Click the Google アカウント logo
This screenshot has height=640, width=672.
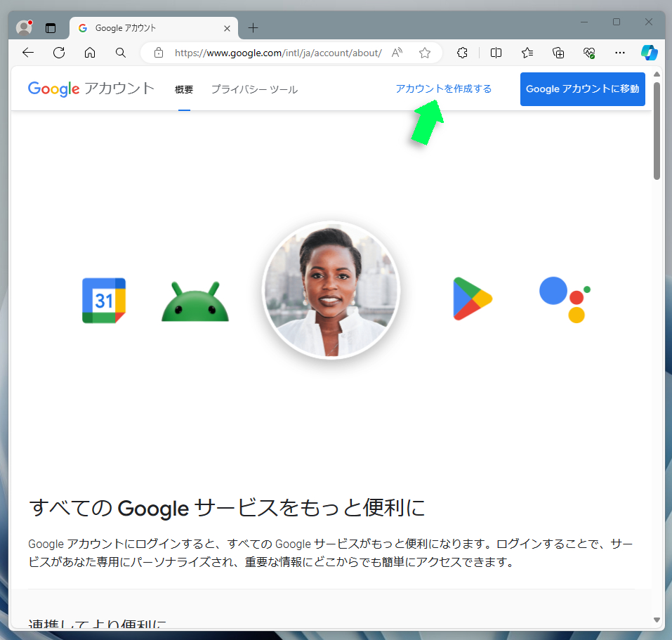pos(91,89)
